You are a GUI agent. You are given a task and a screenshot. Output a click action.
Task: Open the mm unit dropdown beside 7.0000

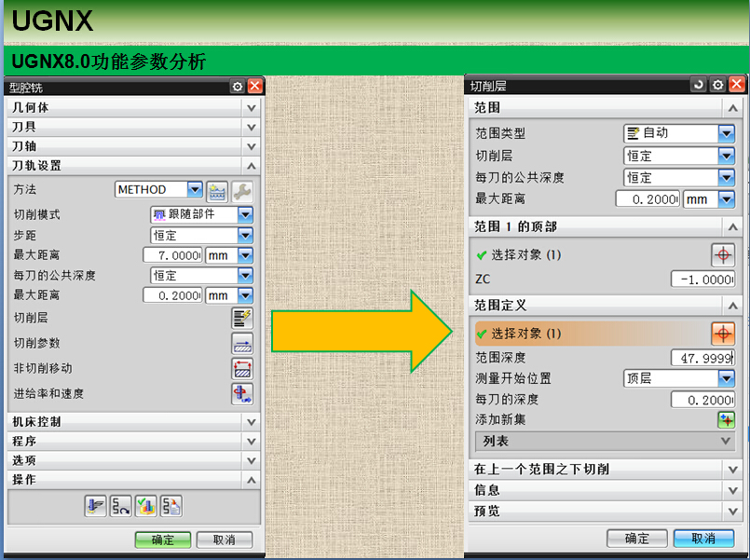(x=245, y=255)
